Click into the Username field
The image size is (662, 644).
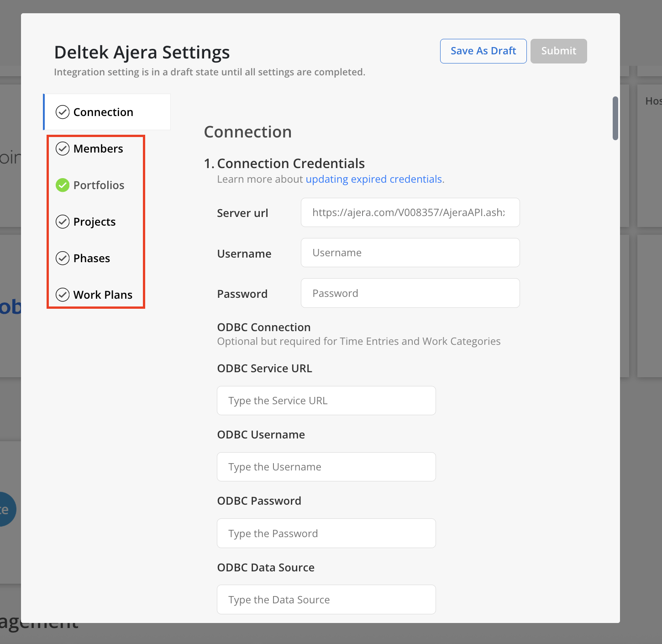point(410,253)
